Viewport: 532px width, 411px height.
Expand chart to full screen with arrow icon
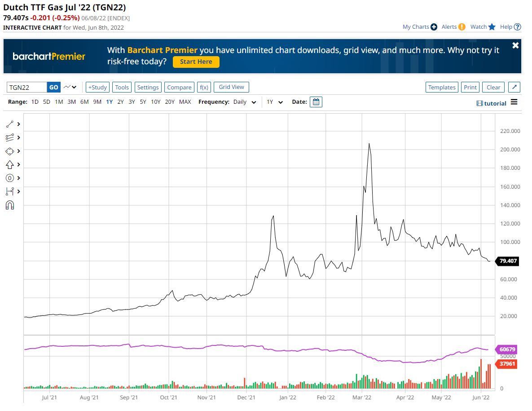click(514, 87)
